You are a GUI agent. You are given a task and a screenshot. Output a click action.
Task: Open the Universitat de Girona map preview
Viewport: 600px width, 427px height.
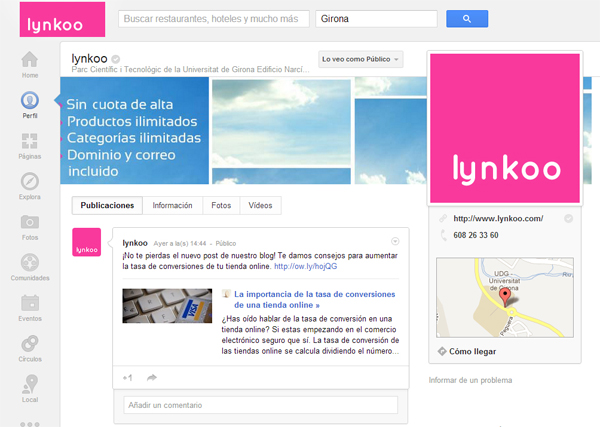click(505, 297)
